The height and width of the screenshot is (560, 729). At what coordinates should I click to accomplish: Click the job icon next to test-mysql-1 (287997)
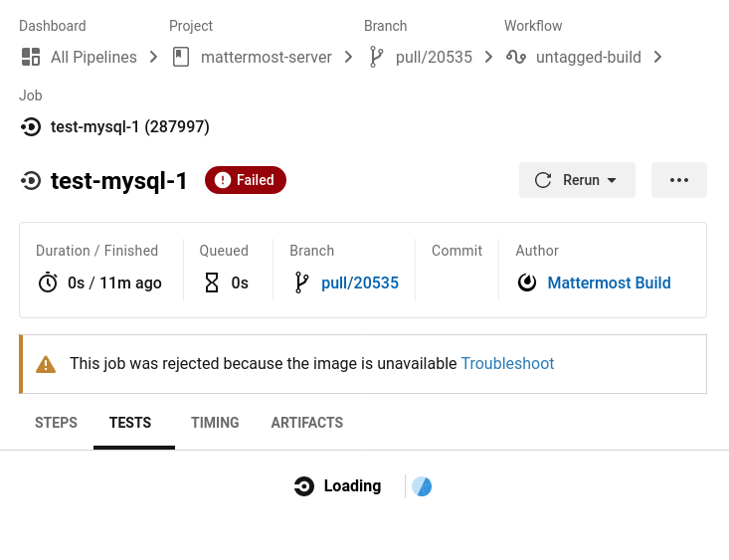click(x=31, y=126)
